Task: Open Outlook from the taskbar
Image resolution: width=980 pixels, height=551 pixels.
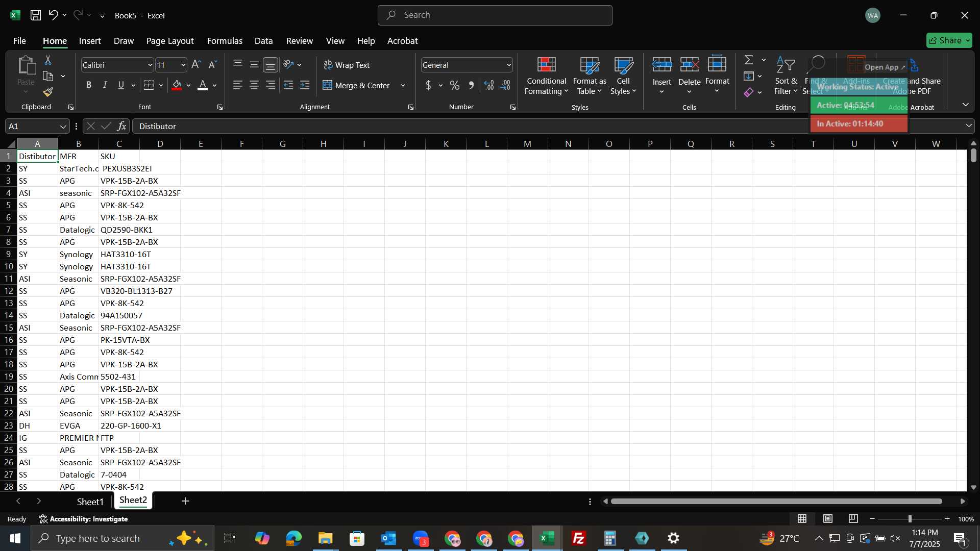Action: point(389,538)
